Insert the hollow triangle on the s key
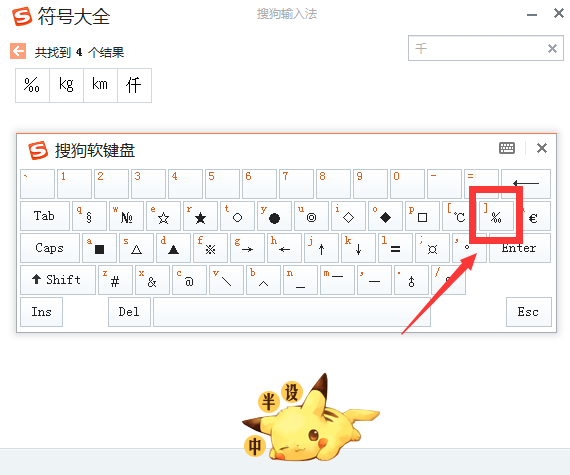 click(136, 248)
